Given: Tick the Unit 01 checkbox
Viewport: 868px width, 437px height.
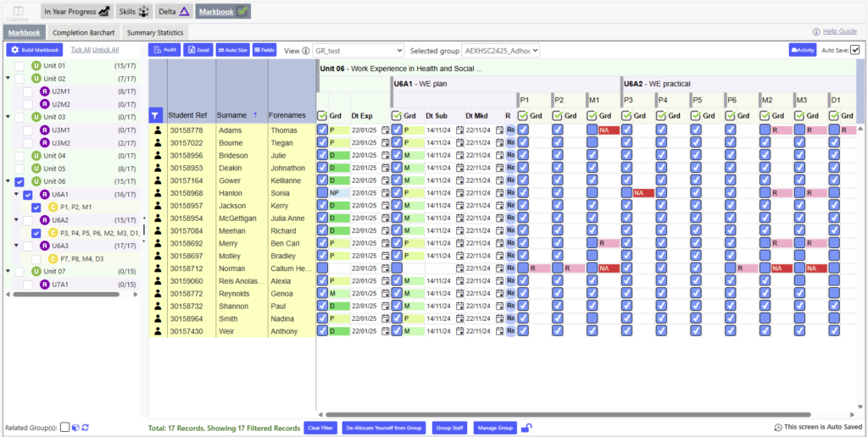Looking at the screenshot, I should 19,66.
